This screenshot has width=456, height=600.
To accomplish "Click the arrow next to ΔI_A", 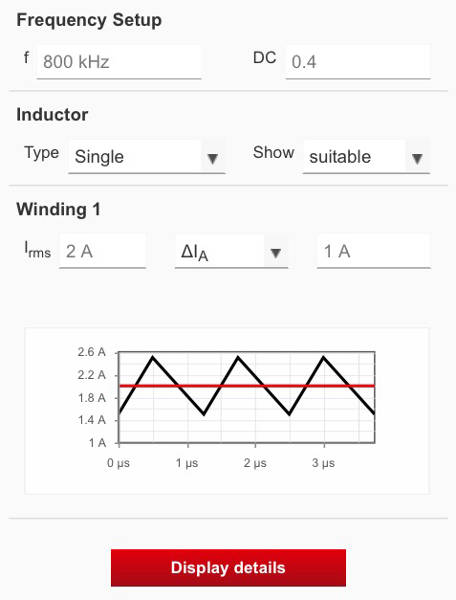I will click(x=276, y=253).
